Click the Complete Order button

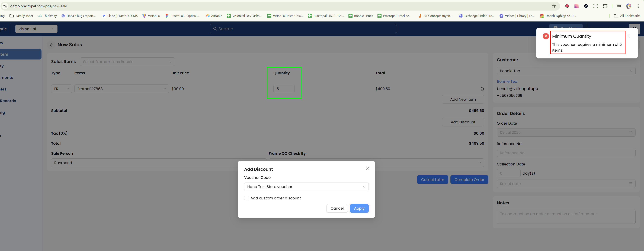469,180
